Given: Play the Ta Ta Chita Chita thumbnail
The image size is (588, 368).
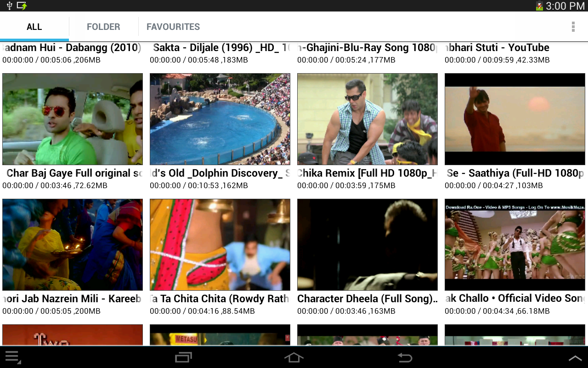Looking at the screenshot, I should (x=220, y=244).
